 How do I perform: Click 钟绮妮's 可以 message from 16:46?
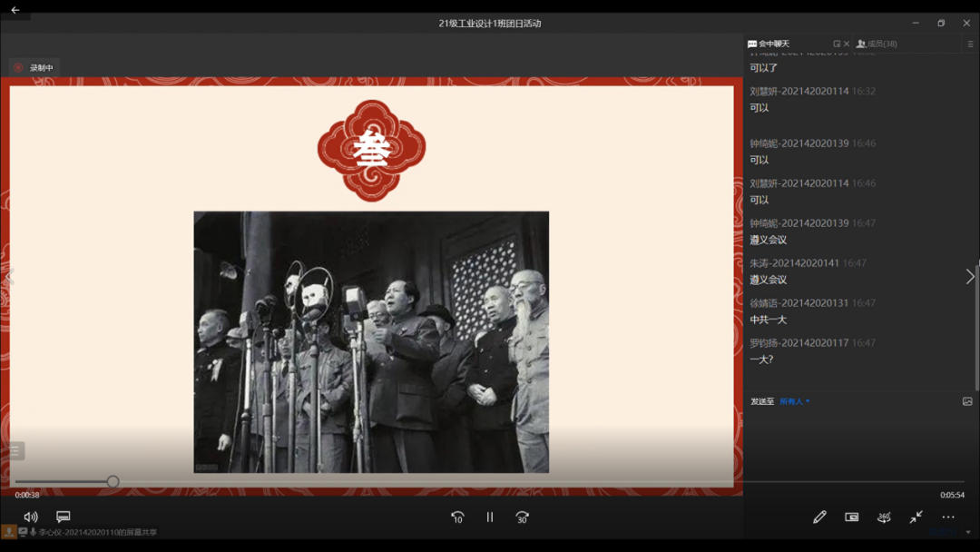pos(759,160)
